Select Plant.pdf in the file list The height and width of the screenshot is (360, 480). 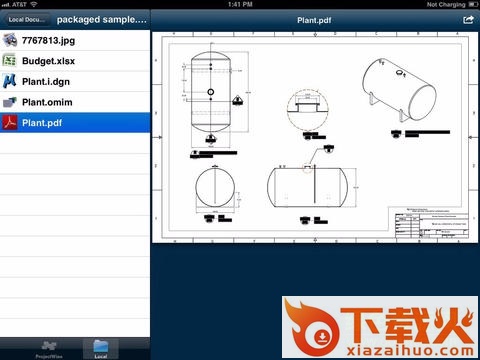(x=75, y=123)
